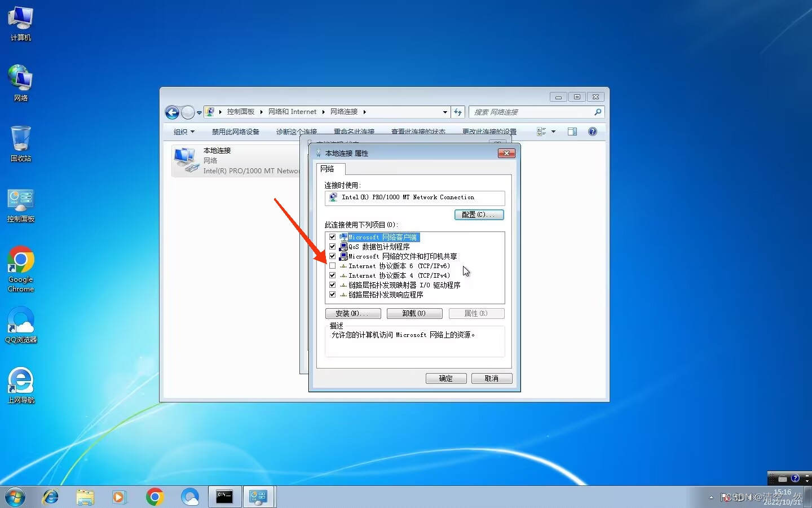812x508 pixels.
Task: Expand breadcrumb arrow after 网络和 Internet
Action: tap(323, 112)
